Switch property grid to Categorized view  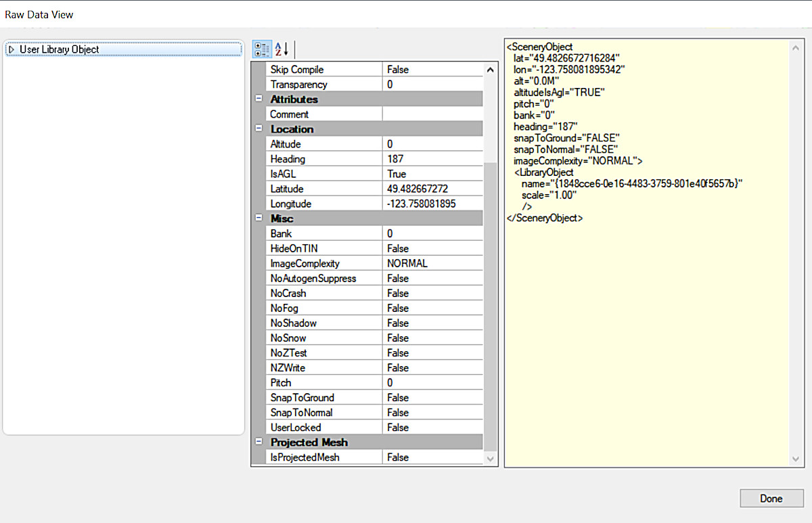pos(262,49)
